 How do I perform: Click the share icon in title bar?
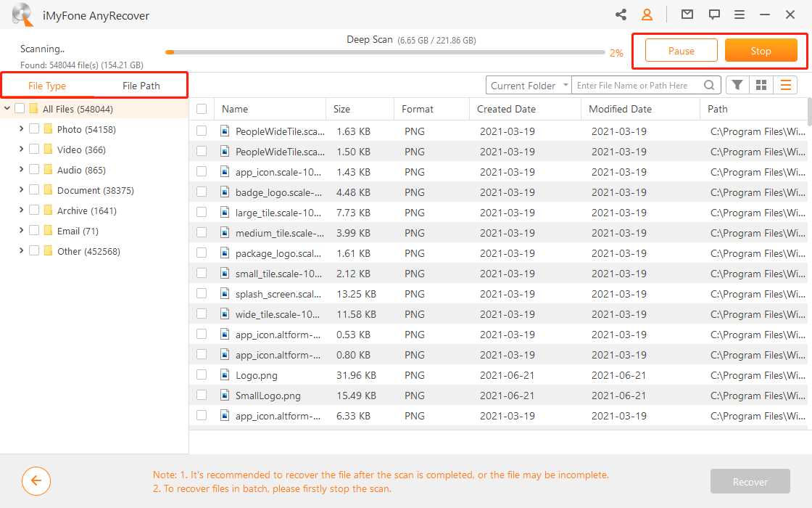click(x=621, y=15)
